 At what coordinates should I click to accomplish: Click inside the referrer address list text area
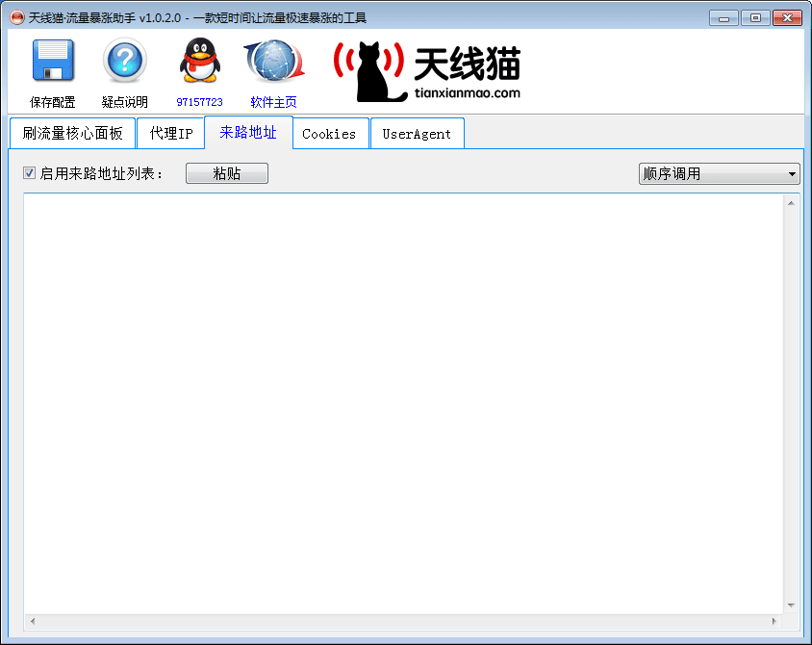(403, 403)
